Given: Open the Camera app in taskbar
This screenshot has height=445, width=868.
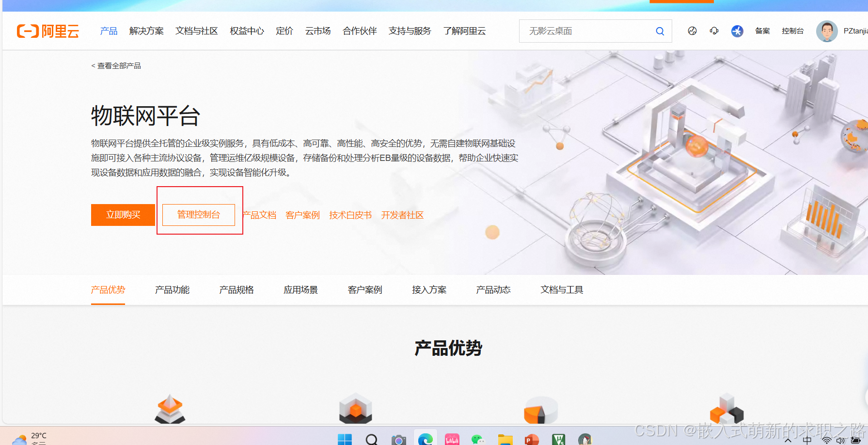Looking at the screenshot, I should [x=398, y=440].
